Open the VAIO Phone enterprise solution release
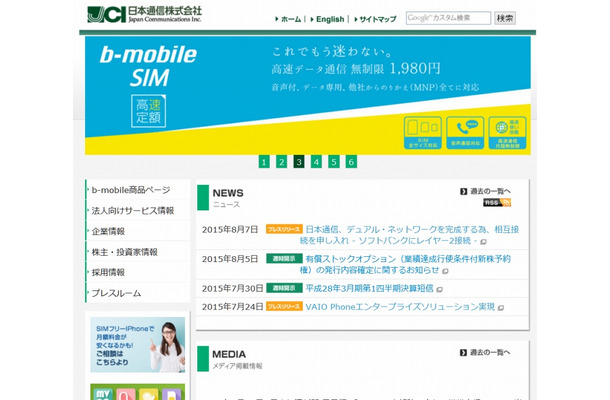This screenshot has height=400, width=610. pyautogui.click(x=400, y=307)
